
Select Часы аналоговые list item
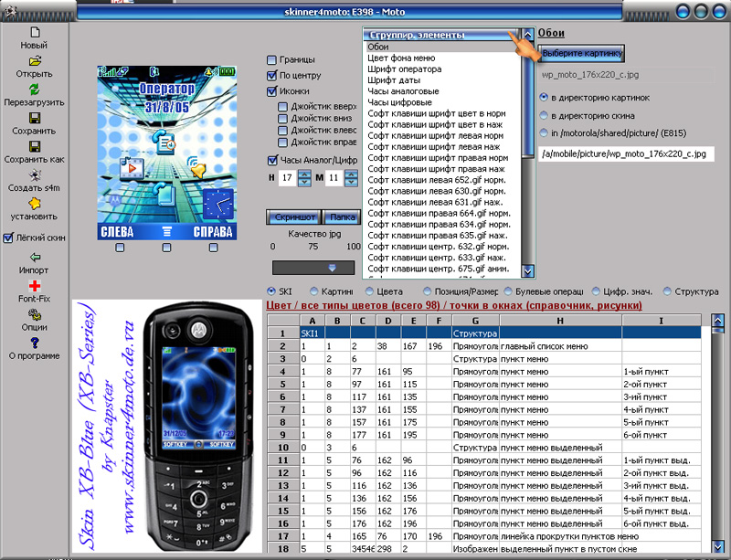(403, 91)
